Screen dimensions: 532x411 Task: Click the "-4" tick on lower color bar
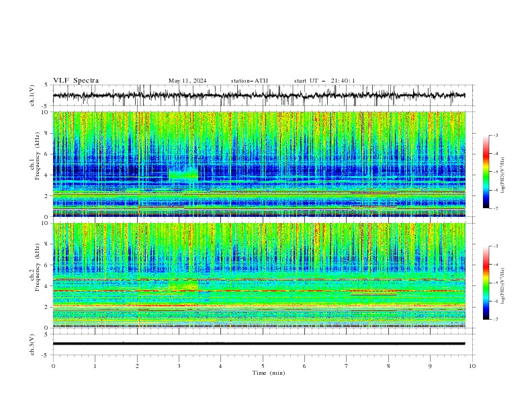pos(495,265)
